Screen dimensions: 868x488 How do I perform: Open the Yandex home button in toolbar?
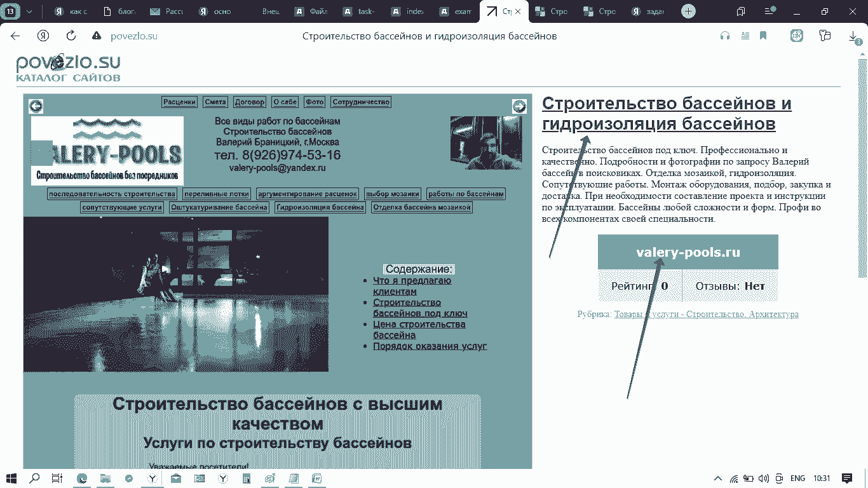click(x=43, y=36)
